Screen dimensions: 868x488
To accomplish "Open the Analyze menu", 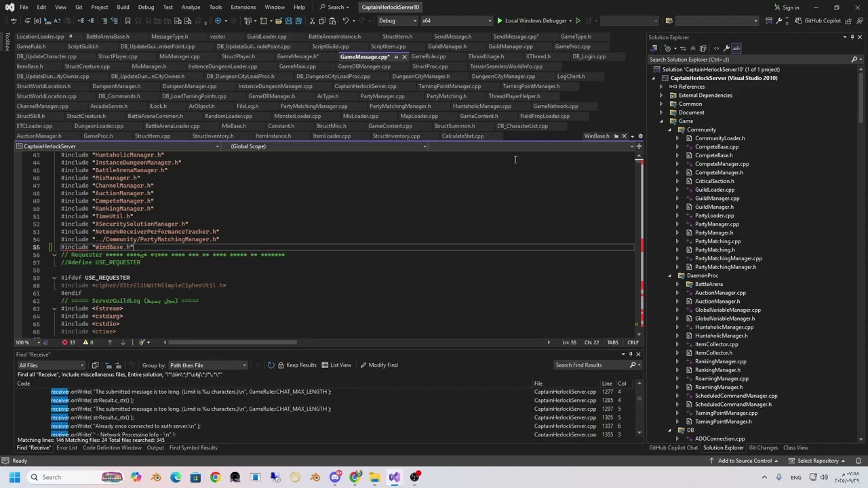I will 191,7.
